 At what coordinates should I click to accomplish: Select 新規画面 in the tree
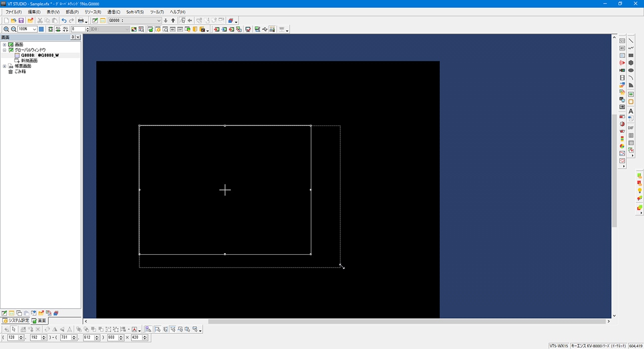[29, 60]
